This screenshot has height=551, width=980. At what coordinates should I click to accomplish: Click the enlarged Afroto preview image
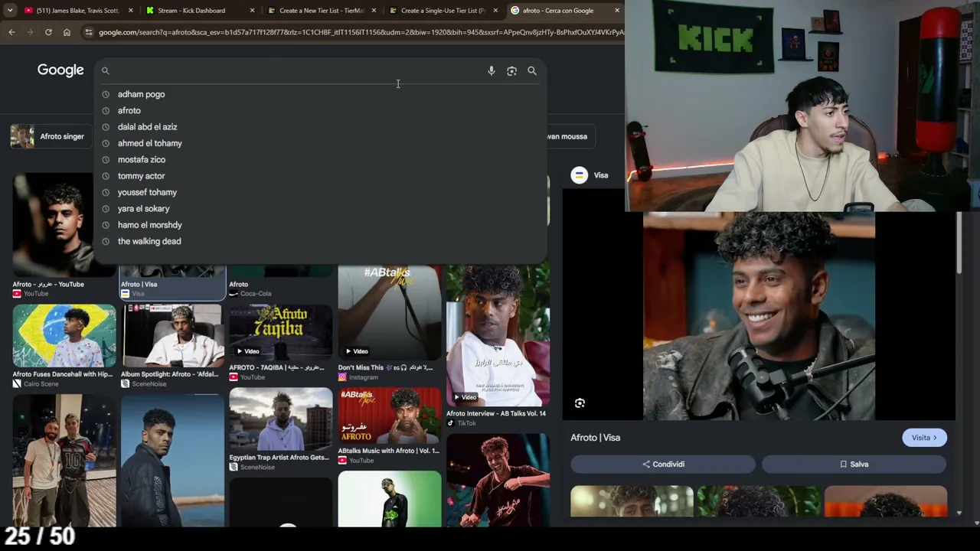[x=759, y=317]
